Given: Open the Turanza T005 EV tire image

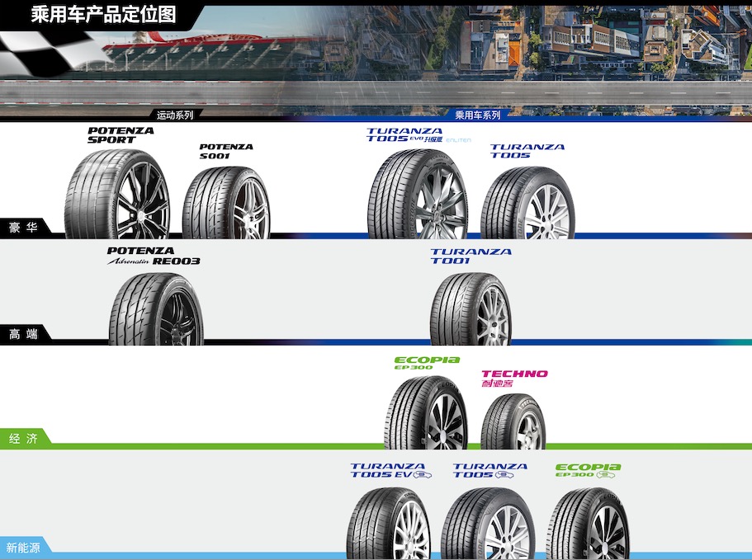Looking at the screenshot, I should (x=389, y=523).
